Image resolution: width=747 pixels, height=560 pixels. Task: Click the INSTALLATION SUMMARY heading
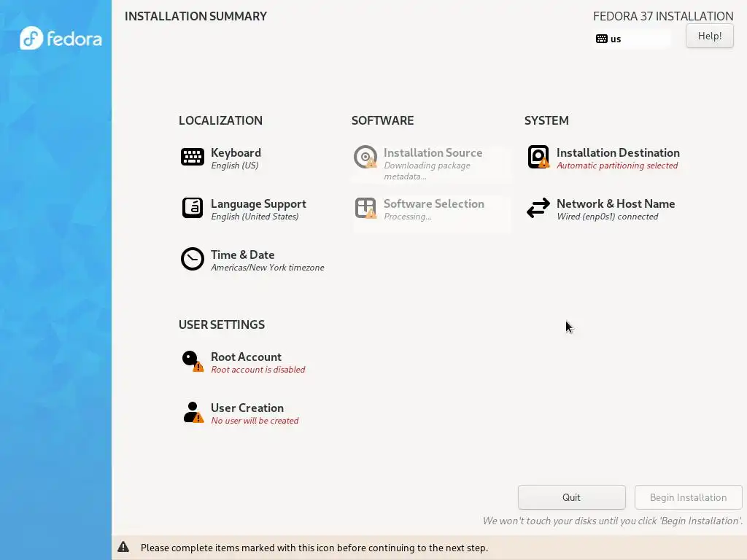pyautogui.click(x=196, y=16)
